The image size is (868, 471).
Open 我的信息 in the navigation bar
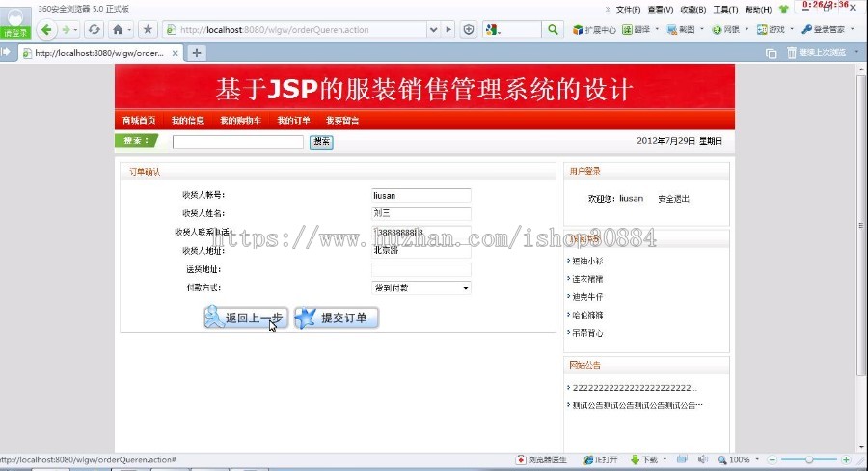point(188,121)
